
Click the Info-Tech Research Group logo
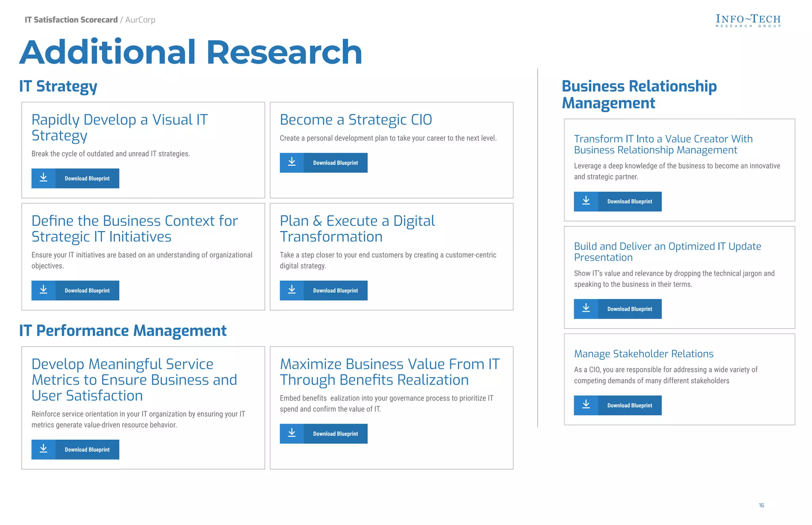point(748,21)
